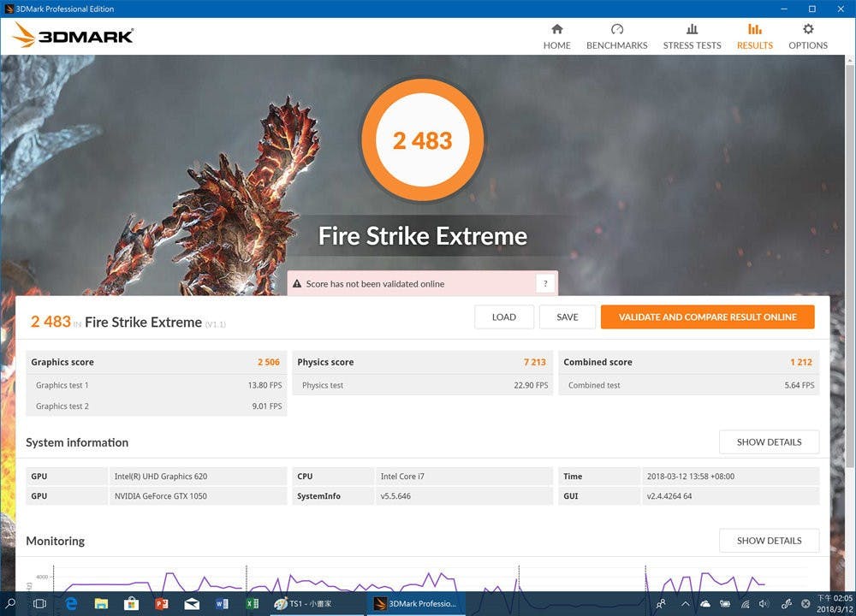Screen dimensions: 856x616
Task: Click the GUI version 'v2.4.4264 64'
Action: click(669, 496)
